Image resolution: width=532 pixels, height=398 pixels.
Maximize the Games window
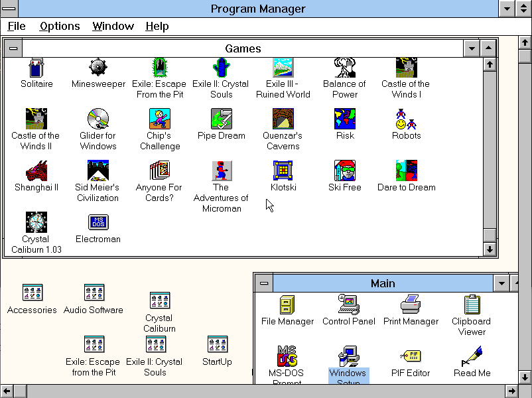pos(489,48)
